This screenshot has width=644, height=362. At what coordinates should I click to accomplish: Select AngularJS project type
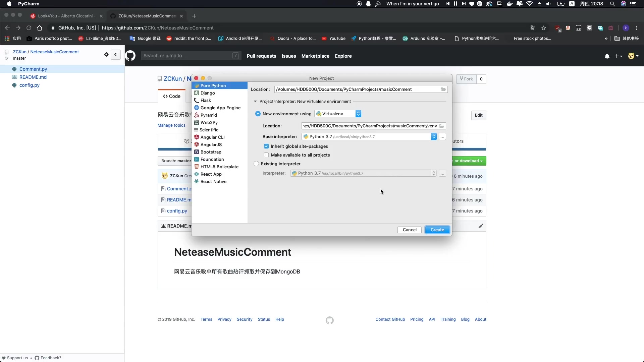(x=219, y=144)
